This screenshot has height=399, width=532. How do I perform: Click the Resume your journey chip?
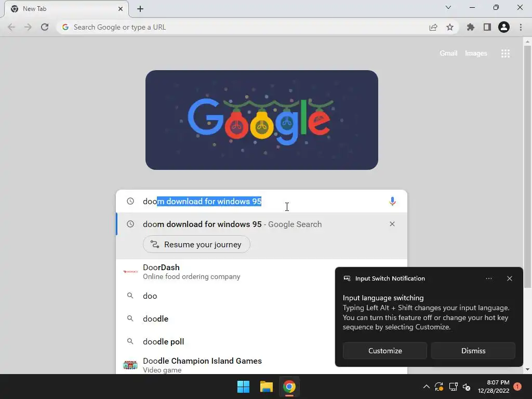(196, 244)
